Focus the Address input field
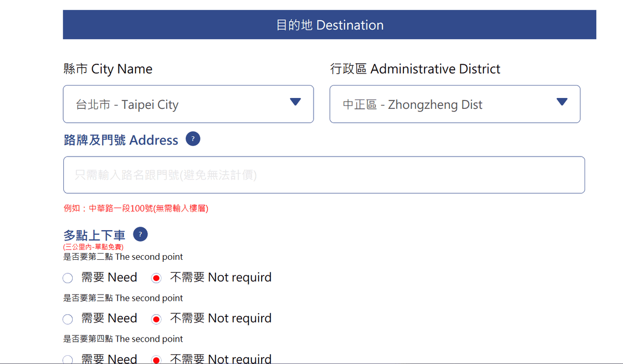Image resolution: width=623 pixels, height=364 pixels. point(324,175)
